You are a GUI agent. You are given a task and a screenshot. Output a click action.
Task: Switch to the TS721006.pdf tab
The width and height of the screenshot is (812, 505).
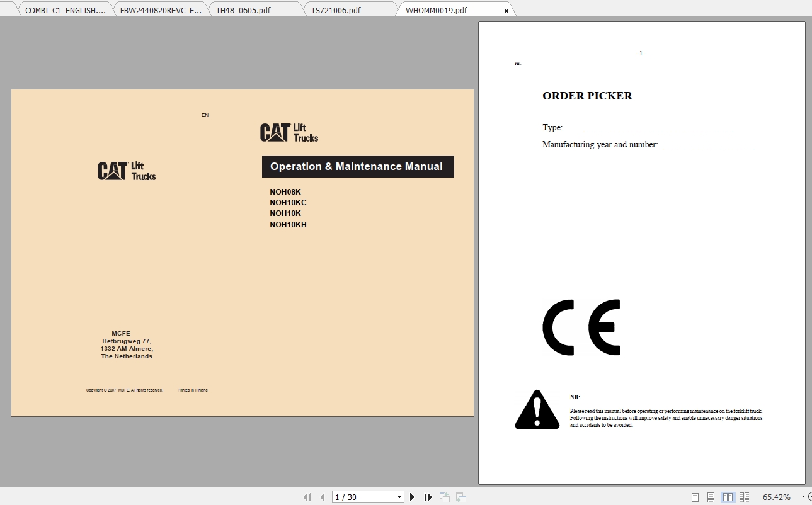click(x=335, y=9)
